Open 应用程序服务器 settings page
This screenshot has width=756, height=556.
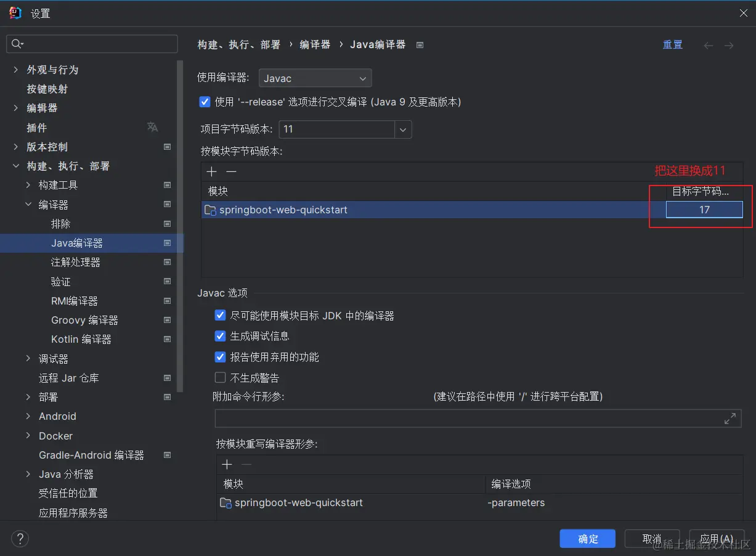tap(73, 513)
